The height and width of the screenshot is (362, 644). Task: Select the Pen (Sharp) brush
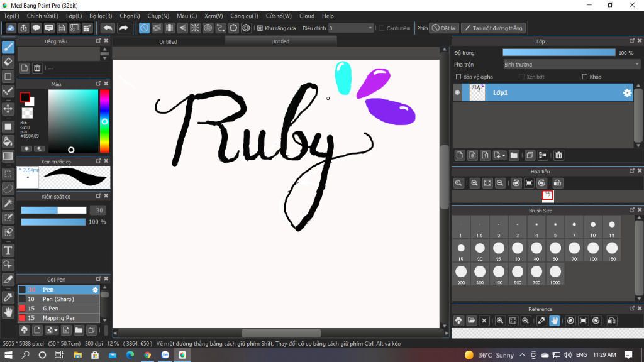click(x=58, y=299)
